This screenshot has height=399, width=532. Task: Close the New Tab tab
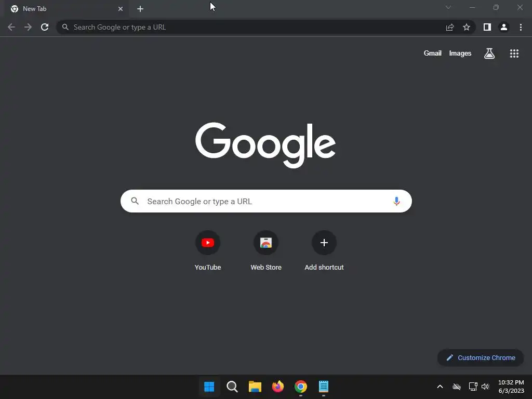pyautogui.click(x=121, y=9)
